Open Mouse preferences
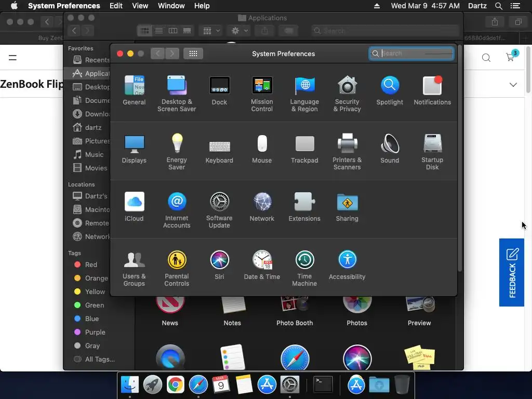 click(x=262, y=149)
